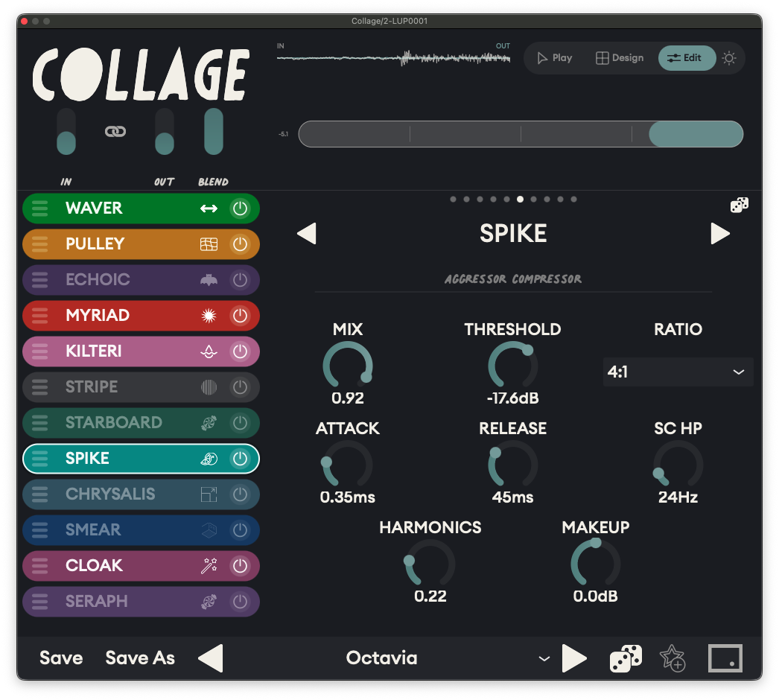Click the Save As button
The width and height of the screenshot is (779, 700).
point(140,658)
